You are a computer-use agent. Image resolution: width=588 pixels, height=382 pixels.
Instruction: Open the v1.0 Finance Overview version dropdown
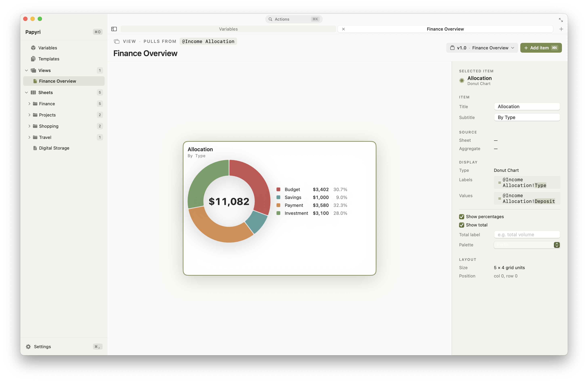pyautogui.click(x=482, y=48)
